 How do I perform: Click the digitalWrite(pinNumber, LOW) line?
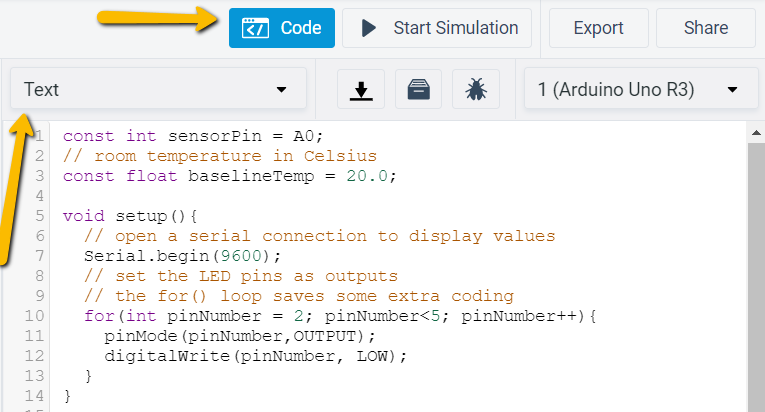[257, 356]
